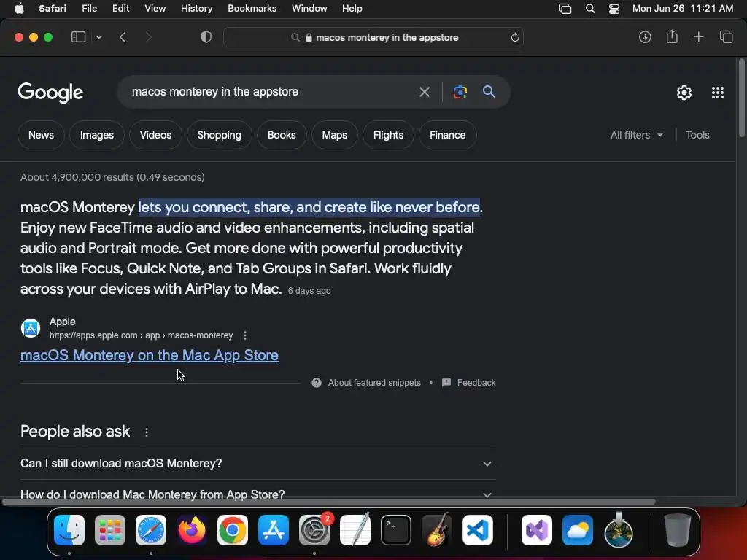Open Finder from the Dock

[69, 530]
